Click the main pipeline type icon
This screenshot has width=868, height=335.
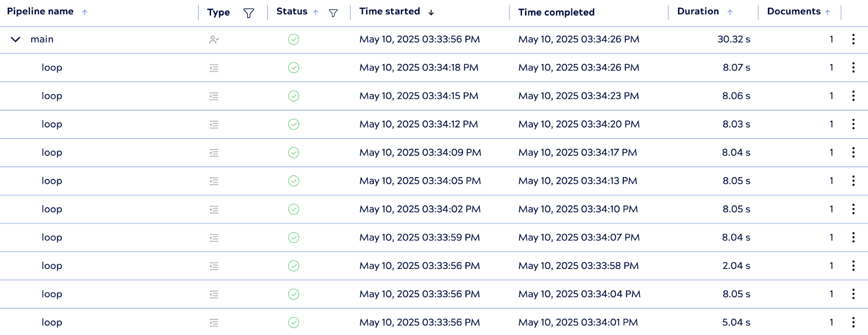[x=214, y=40]
